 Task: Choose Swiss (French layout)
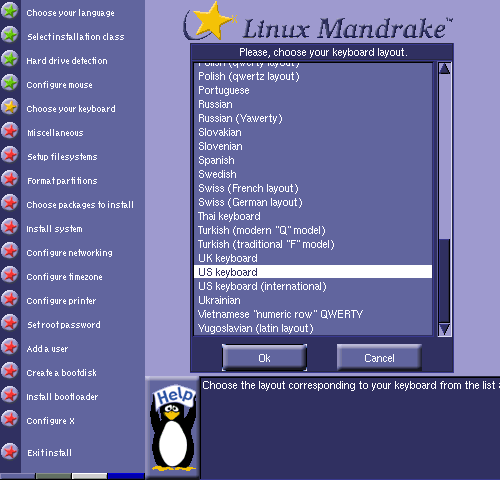coord(313,189)
